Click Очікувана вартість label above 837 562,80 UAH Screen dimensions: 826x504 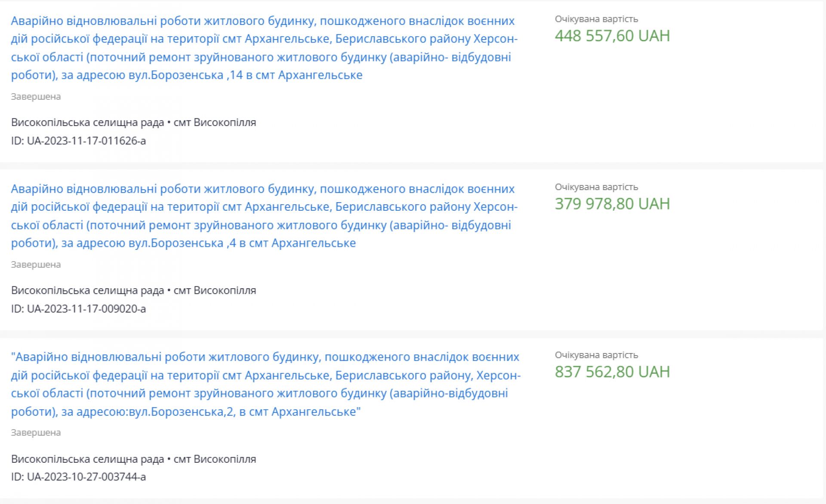[596, 355]
